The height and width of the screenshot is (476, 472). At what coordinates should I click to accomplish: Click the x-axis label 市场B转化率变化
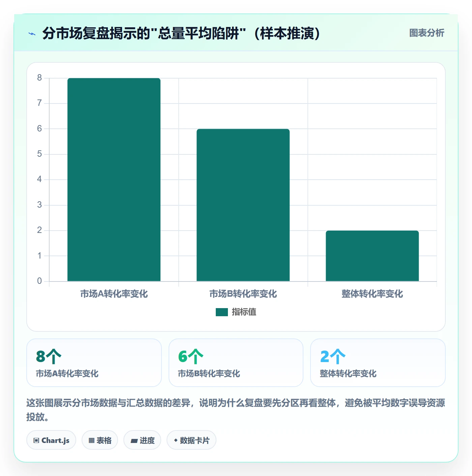pos(243,294)
